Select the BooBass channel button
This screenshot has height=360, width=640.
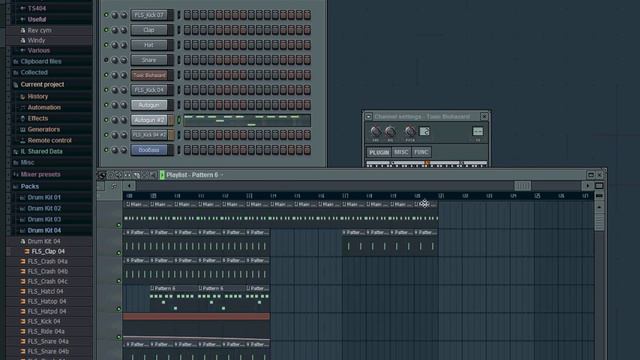pos(149,150)
